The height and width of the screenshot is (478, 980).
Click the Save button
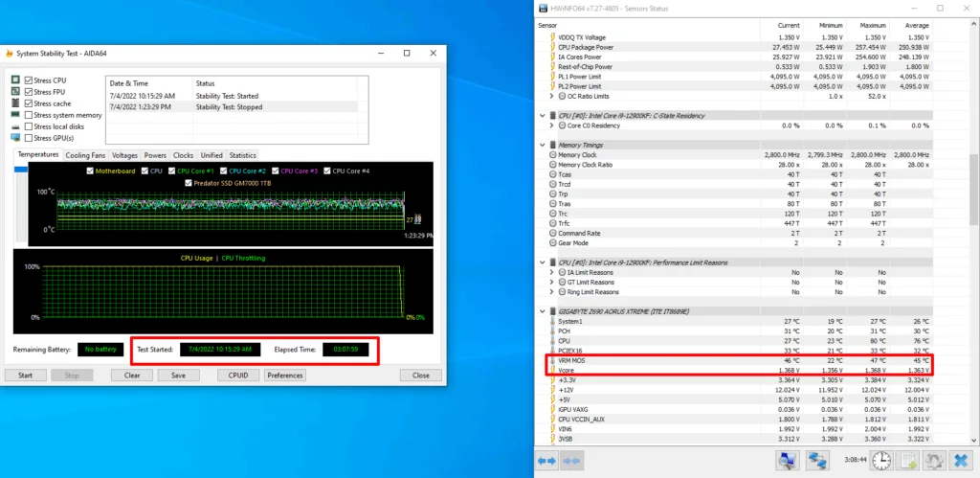pyautogui.click(x=178, y=376)
